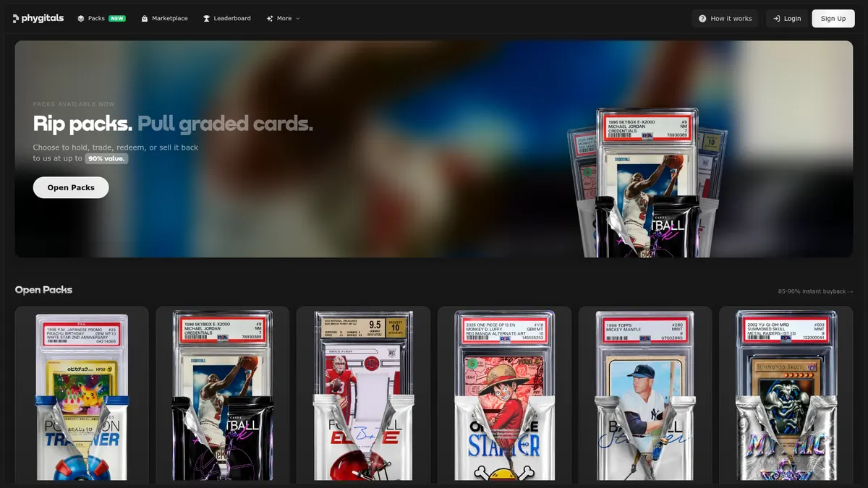Click the PACKS AVAILABLE NOW label
Image resolution: width=868 pixels, height=488 pixels.
point(74,104)
